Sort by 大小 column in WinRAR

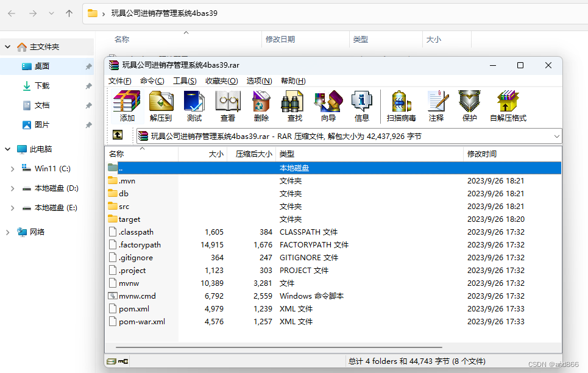203,154
